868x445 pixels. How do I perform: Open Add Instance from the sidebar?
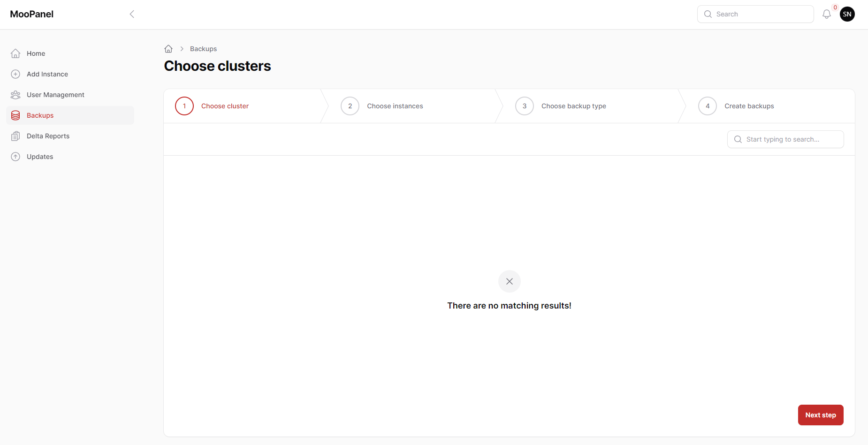point(70,74)
